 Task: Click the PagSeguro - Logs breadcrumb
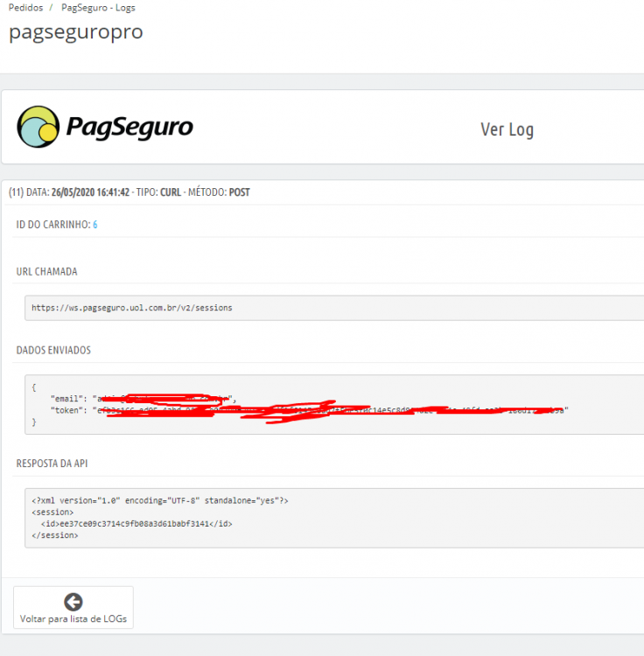coord(98,8)
